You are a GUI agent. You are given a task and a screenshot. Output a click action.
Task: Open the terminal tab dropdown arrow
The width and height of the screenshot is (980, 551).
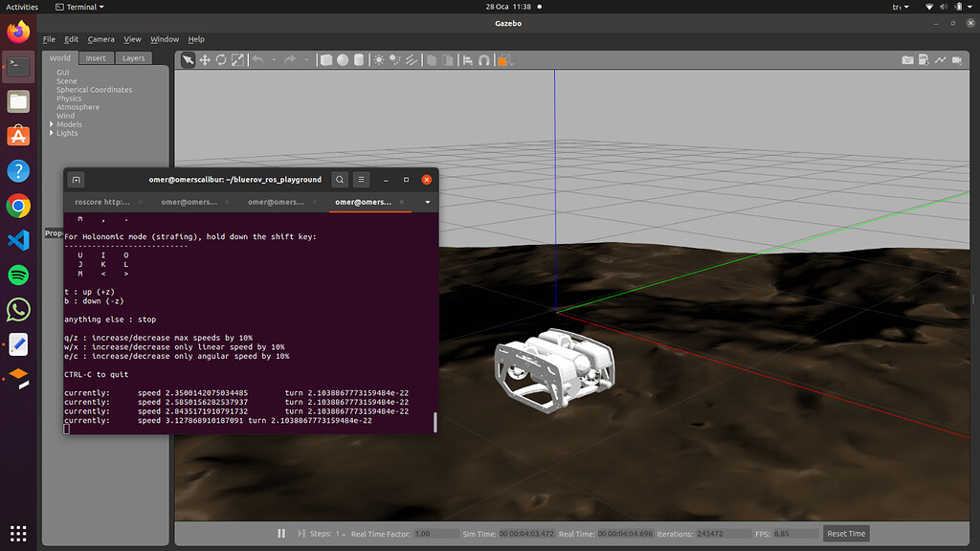click(x=427, y=202)
